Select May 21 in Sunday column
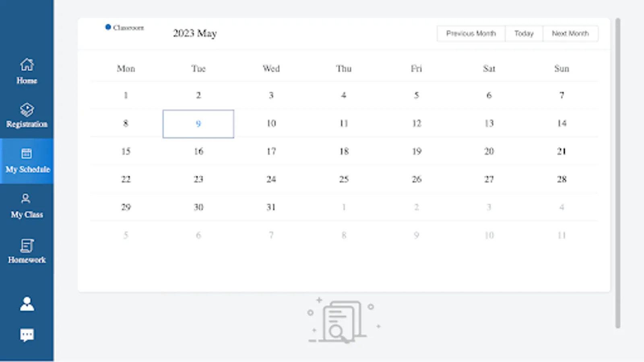 coord(561,151)
